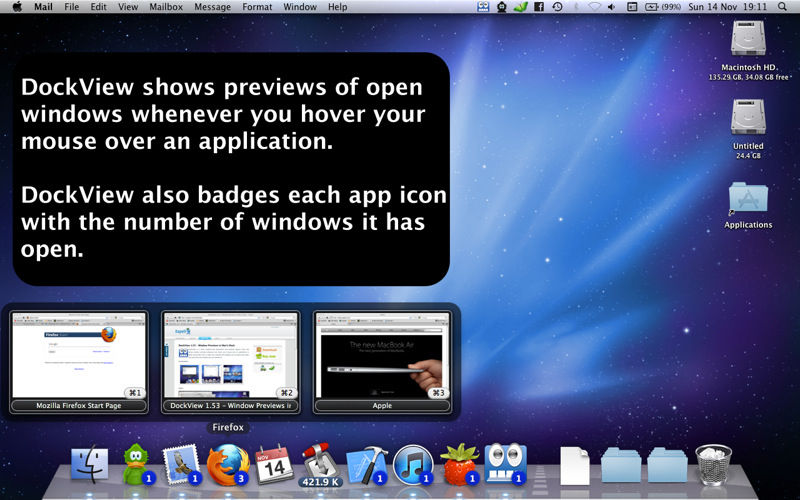
Task: Launch Adium green duck in Dock
Action: click(136, 464)
